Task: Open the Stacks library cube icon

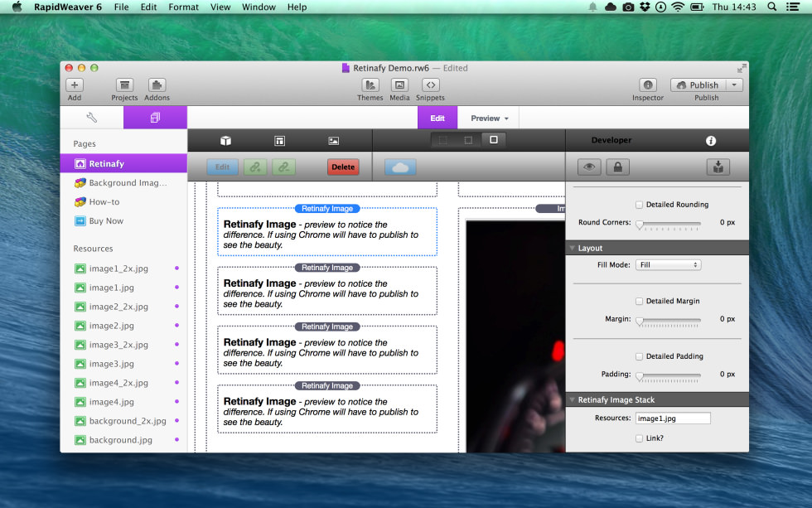Action: [x=225, y=140]
